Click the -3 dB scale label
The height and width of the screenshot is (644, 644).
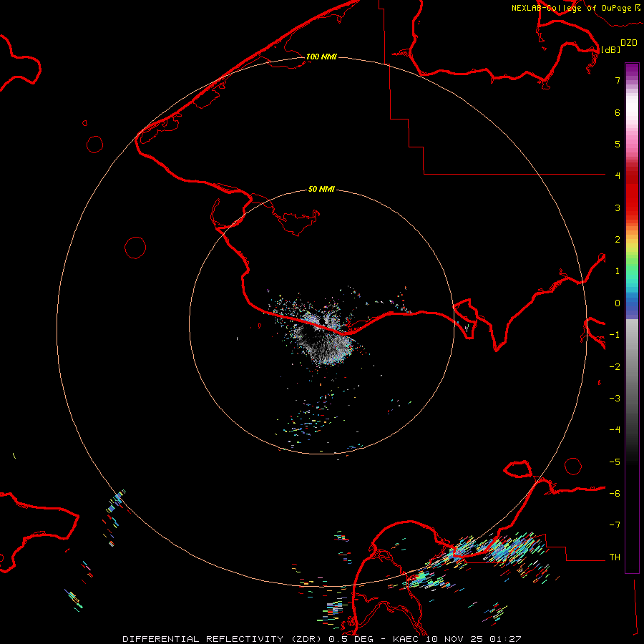pyautogui.click(x=615, y=399)
